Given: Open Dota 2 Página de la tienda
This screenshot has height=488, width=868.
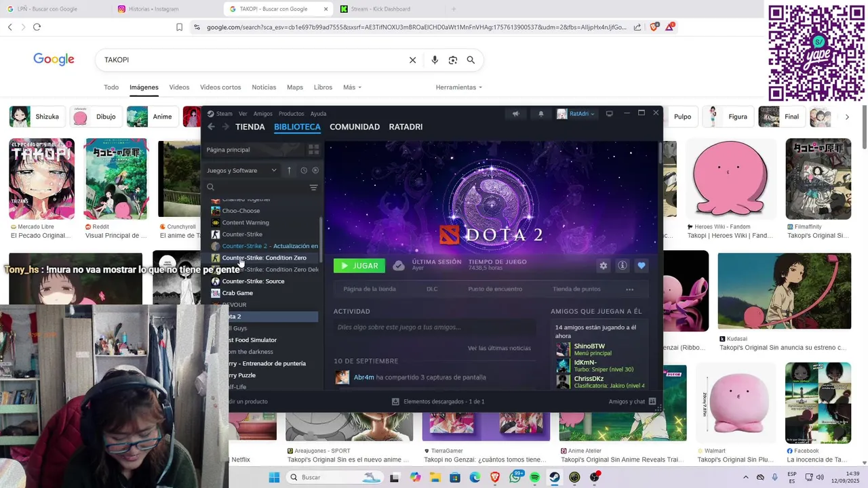Looking at the screenshot, I should [x=370, y=289].
